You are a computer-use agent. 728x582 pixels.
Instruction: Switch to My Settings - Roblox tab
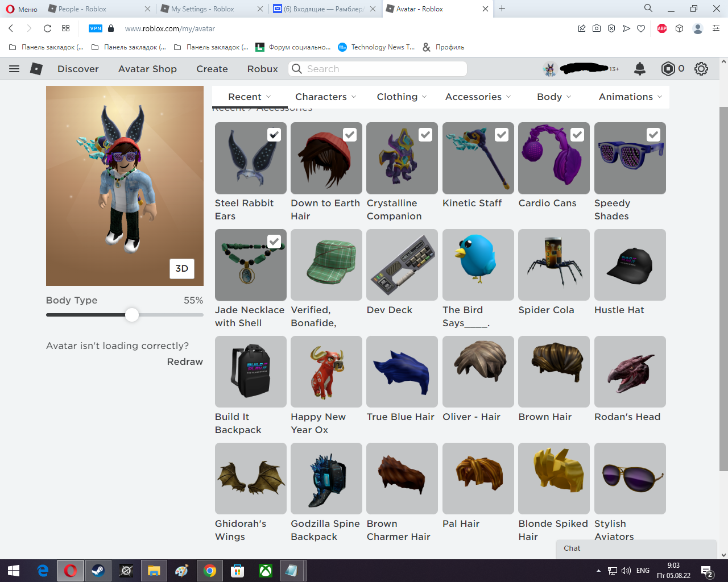coord(211,9)
